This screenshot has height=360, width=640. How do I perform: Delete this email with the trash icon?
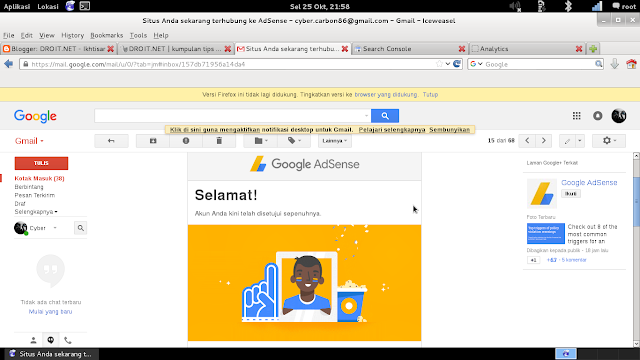[219, 141]
